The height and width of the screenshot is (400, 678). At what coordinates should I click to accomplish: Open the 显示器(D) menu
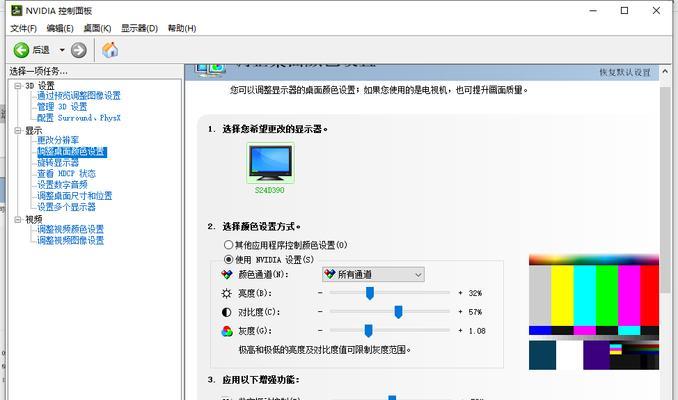point(139,29)
